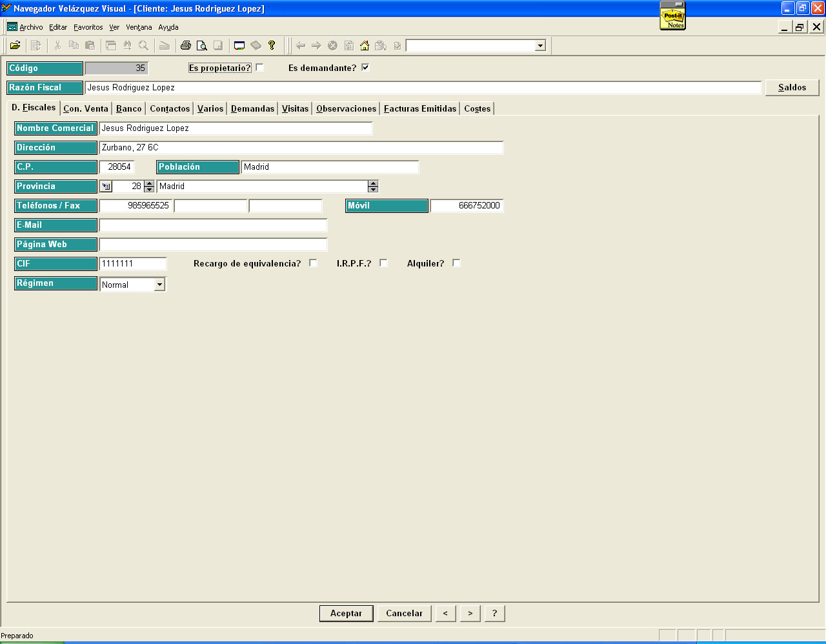
Task: Click the Razón Fiscal input field
Action: [423, 88]
